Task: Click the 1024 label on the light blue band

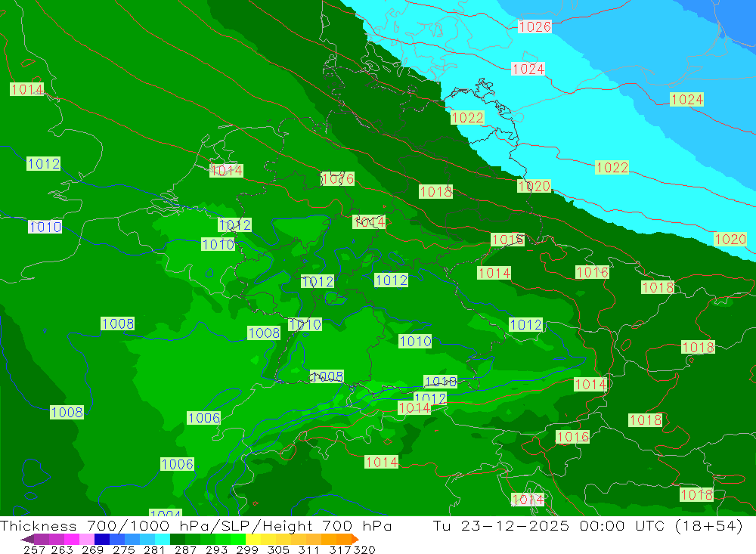Action: pyautogui.click(x=687, y=99)
